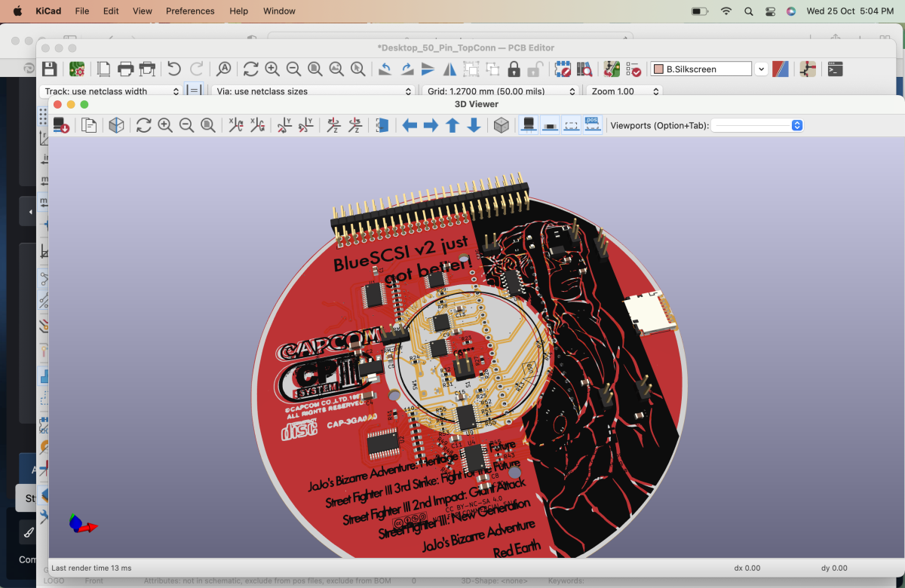Open the Apple menu
The width and height of the screenshot is (905, 588).
click(x=17, y=11)
